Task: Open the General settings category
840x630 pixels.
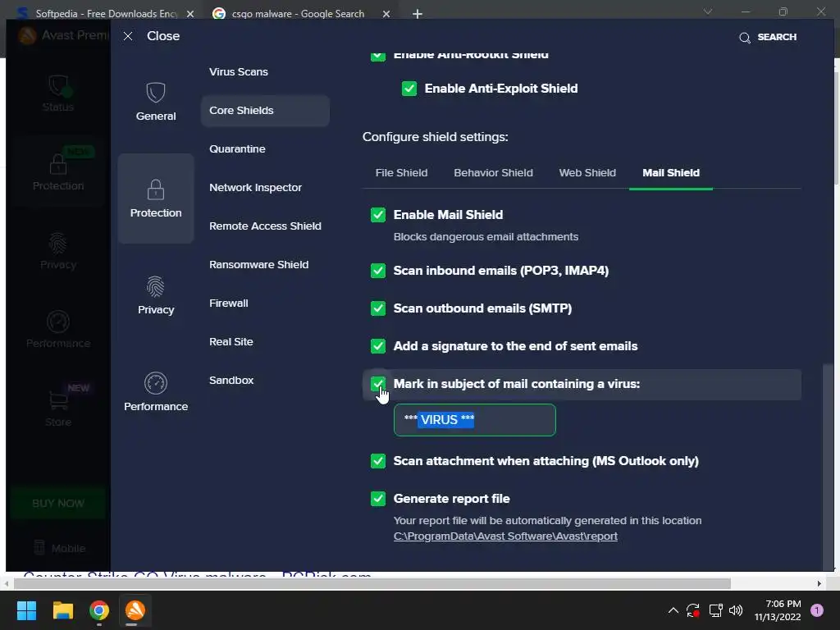Action: point(155,102)
